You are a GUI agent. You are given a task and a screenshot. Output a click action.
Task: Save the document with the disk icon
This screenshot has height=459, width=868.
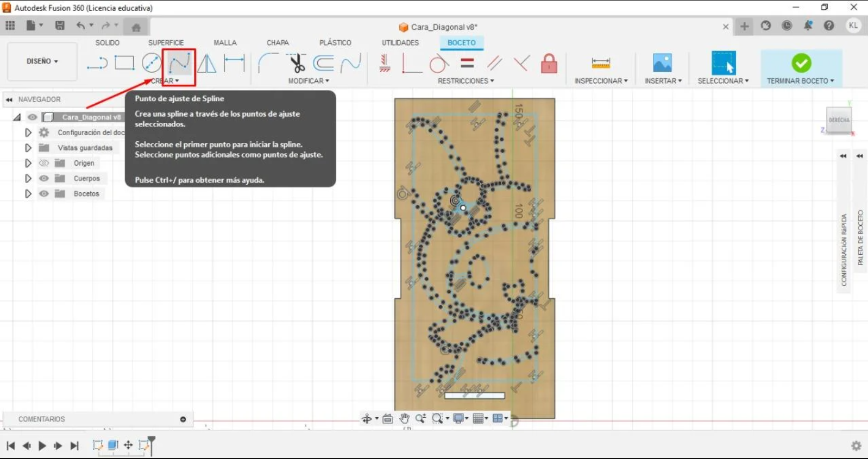coord(60,26)
